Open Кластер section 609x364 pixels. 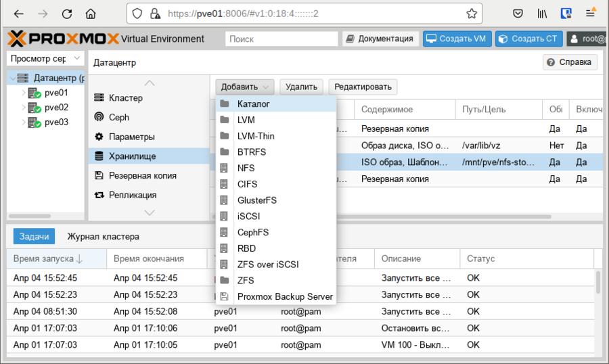coord(149,98)
